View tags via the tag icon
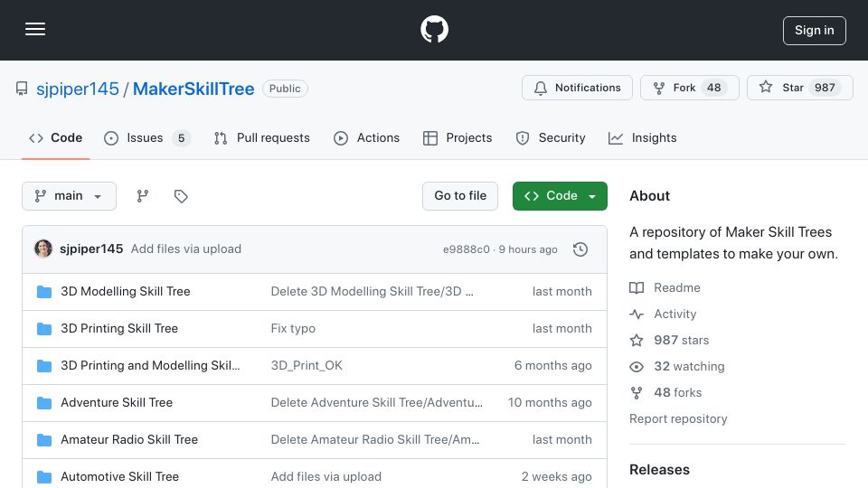 [181, 196]
